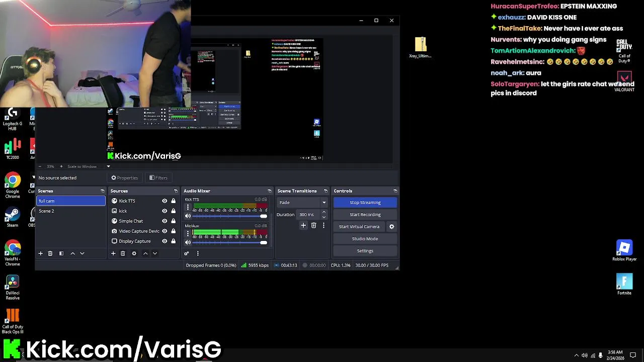Hide the Display Capture source

point(165,241)
